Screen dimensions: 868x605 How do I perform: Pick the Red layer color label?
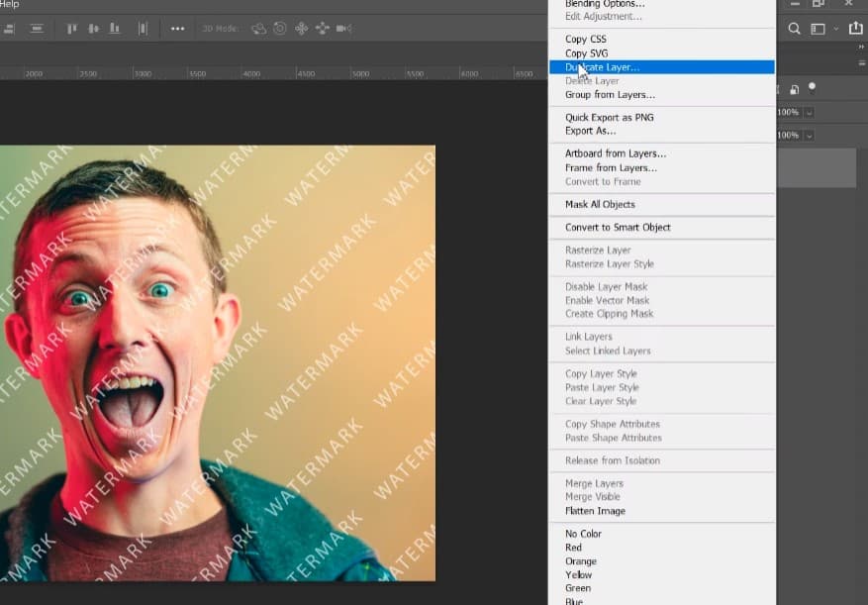573,548
